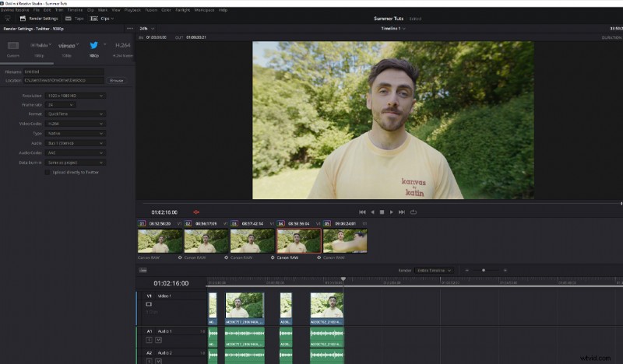Click the Clips toolbar button

pyautogui.click(x=102, y=18)
